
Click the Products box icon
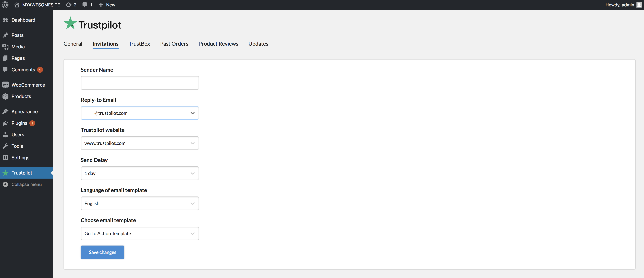[x=5, y=97]
